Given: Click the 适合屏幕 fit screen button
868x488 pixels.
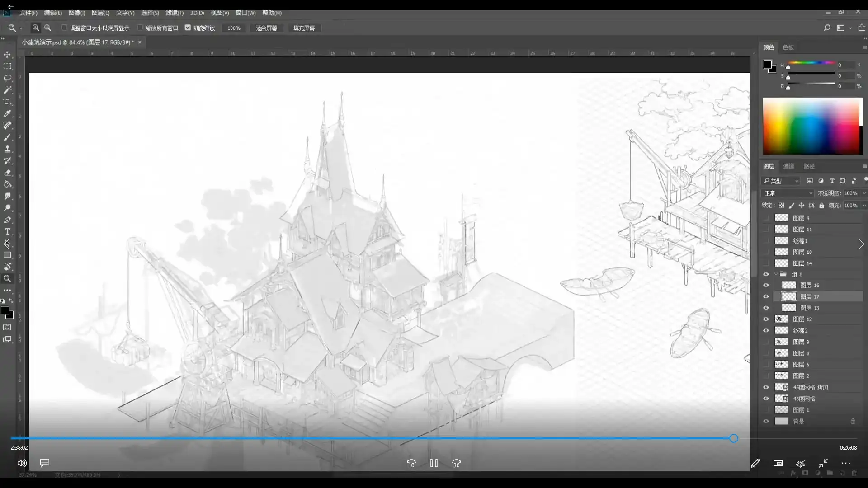Looking at the screenshot, I should point(266,28).
